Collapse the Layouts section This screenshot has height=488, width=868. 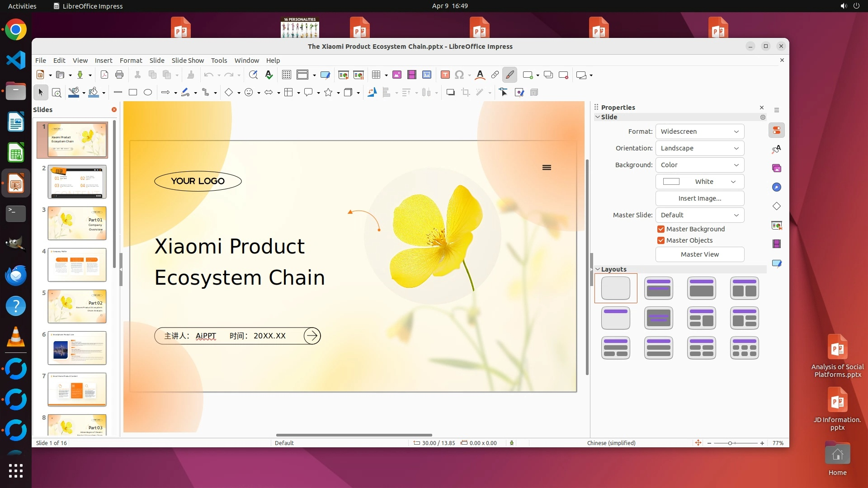click(598, 269)
